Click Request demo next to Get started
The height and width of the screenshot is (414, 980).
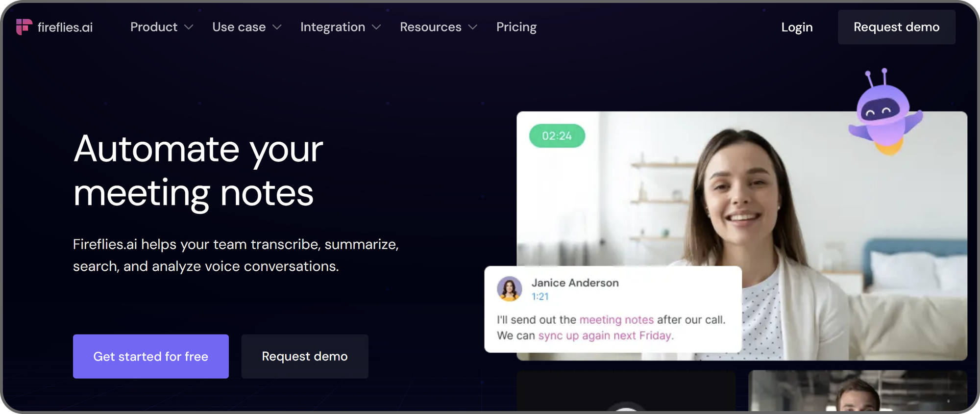(x=305, y=356)
